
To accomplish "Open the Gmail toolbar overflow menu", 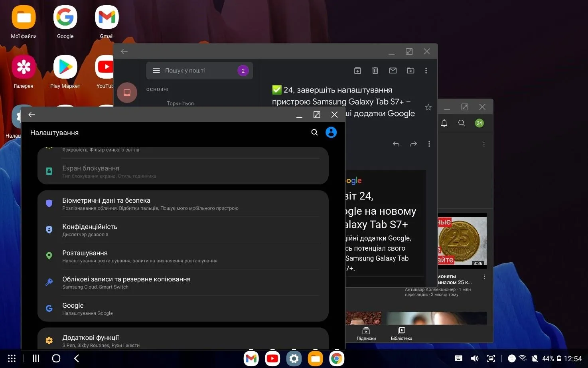I will (x=426, y=71).
